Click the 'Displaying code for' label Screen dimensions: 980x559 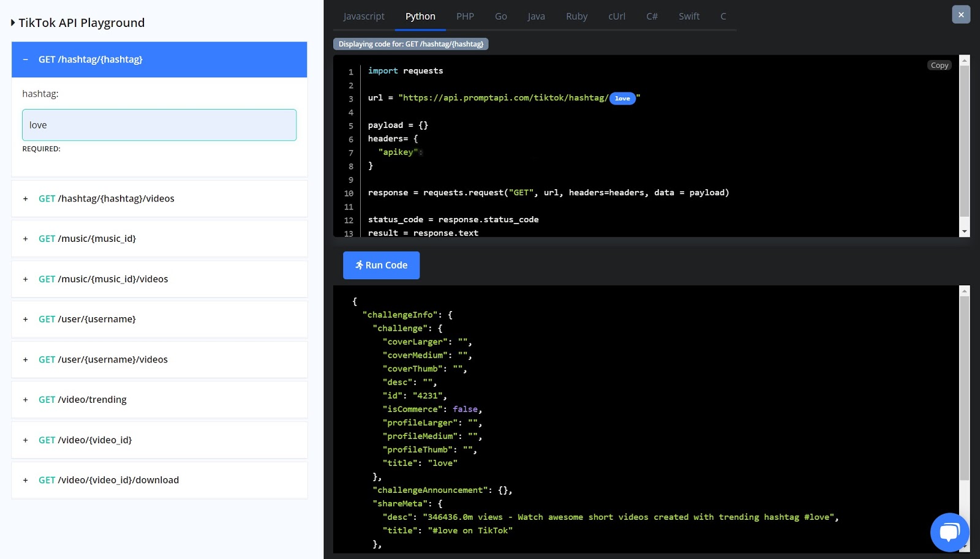click(411, 44)
